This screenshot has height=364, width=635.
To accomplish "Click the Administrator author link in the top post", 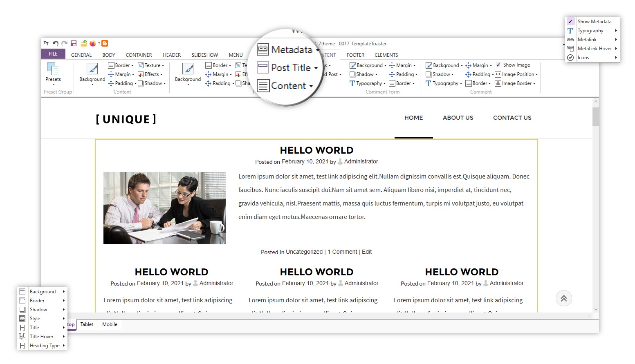I will [x=361, y=161].
